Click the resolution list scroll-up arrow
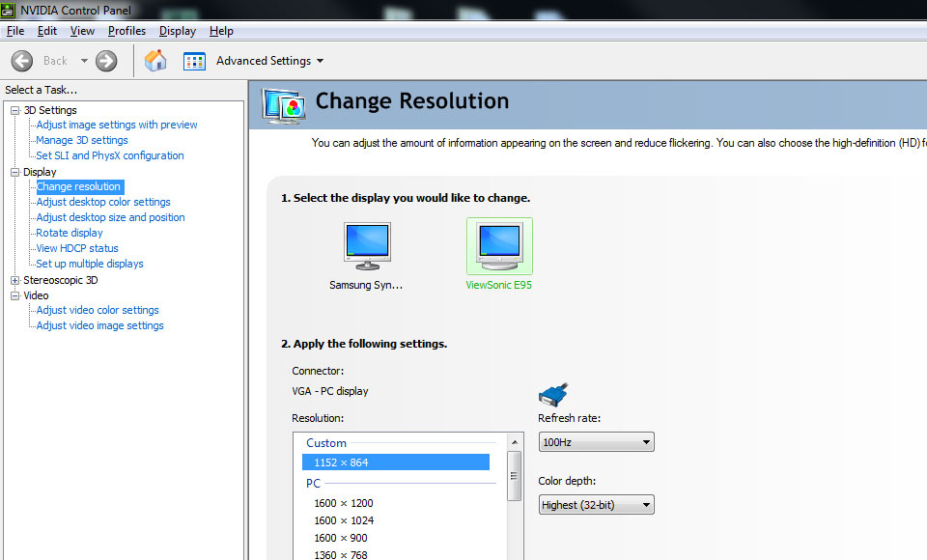The width and height of the screenshot is (927, 560). [515, 442]
